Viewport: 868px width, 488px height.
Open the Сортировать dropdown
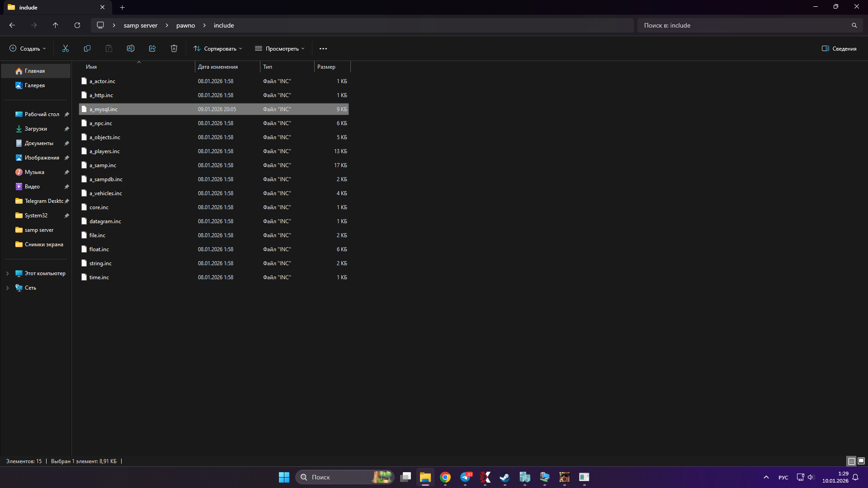pyautogui.click(x=218, y=48)
